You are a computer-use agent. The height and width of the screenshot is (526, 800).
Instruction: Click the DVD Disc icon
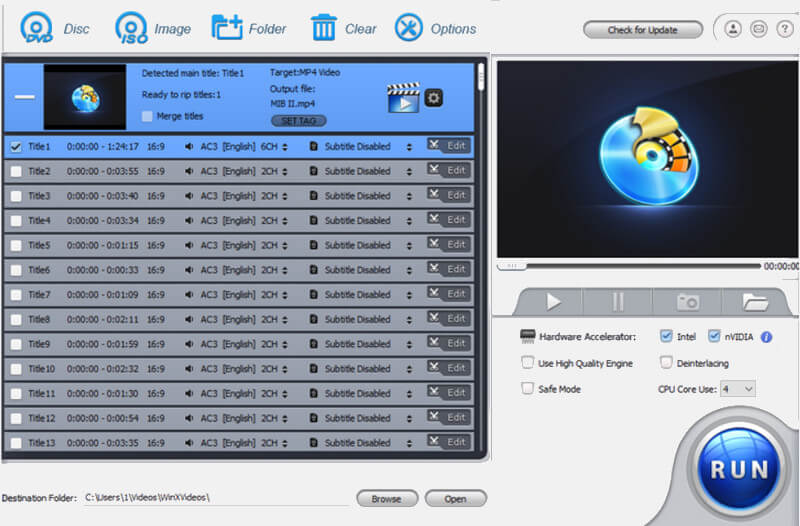pos(36,27)
